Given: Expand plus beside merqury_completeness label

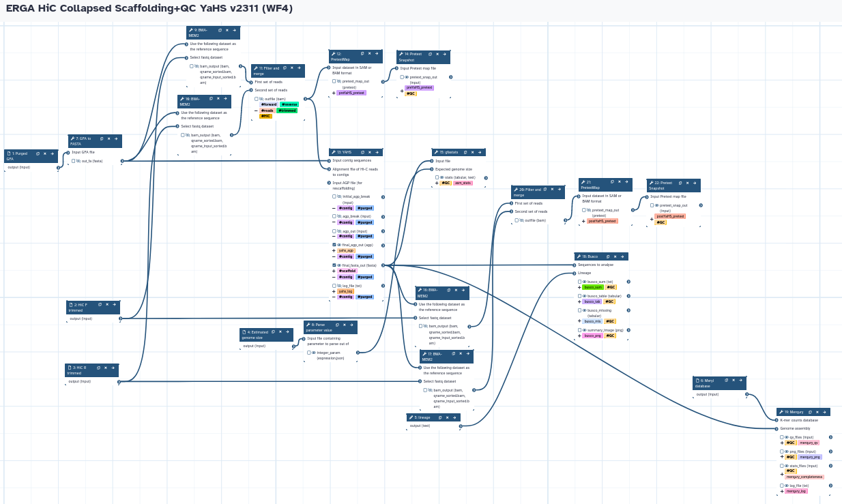Looking at the screenshot, I should tap(782, 474).
